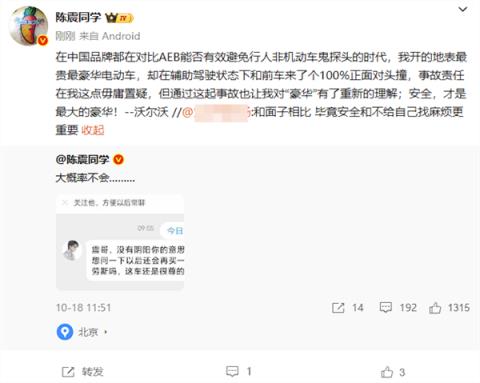Click the repost icon showing 14

point(338,307)
